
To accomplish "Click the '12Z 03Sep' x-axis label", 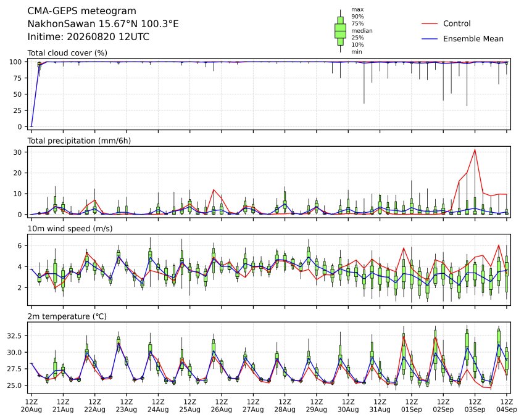I will coord(475,406).
